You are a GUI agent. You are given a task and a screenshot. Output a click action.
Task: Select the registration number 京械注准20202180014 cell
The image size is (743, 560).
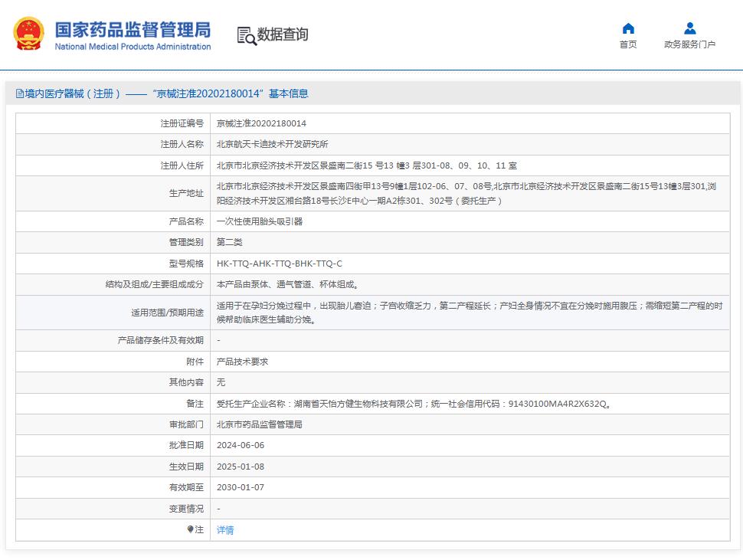pos(263,123)
